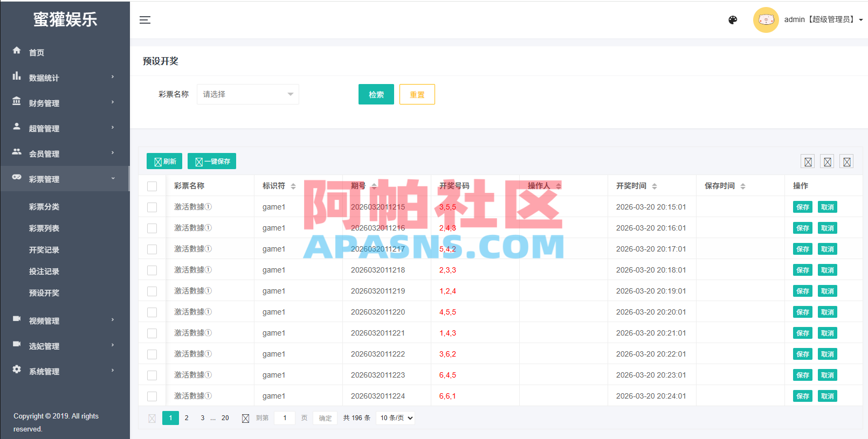Viewport: 868px width, 439px height.
Task: Click the 到第 page number input field
Action: (x=285, y=418)
